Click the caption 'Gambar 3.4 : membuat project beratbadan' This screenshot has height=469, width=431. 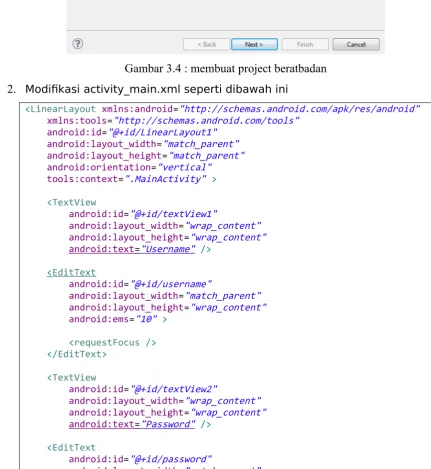pos(226,69)
